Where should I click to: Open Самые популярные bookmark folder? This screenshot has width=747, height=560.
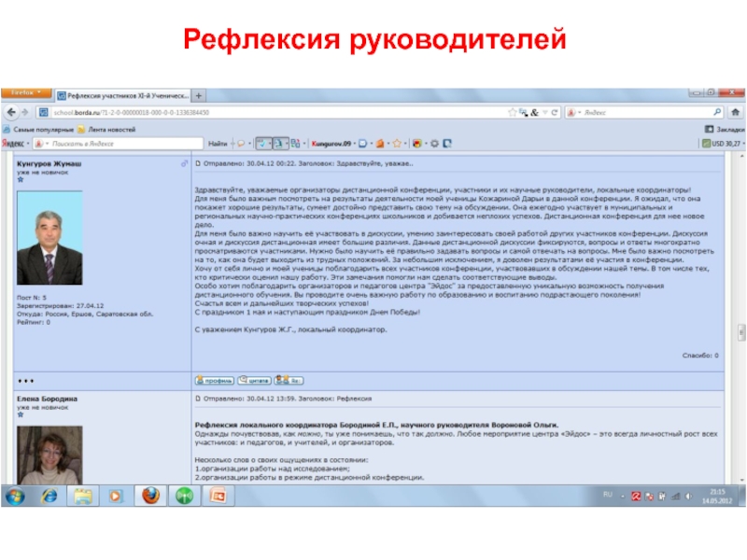click(38, 130)
